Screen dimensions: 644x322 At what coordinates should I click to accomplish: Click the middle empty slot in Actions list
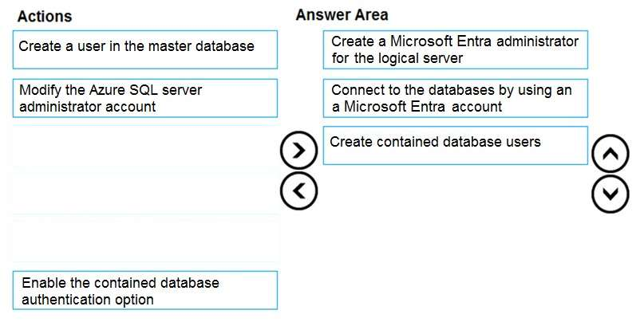click(x=145, y=194)
